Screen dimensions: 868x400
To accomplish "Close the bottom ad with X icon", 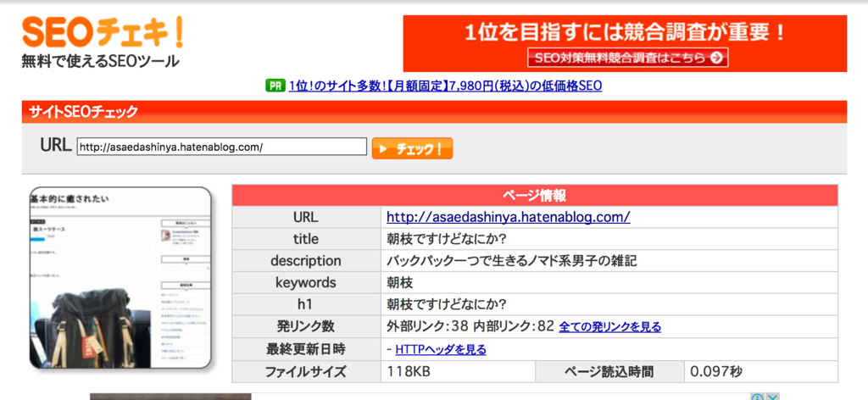I will pyautogui.click(x=773, y=397).
